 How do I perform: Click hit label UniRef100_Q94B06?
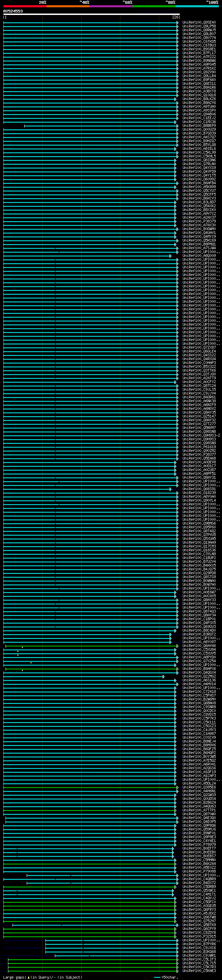tap(199, 114)
